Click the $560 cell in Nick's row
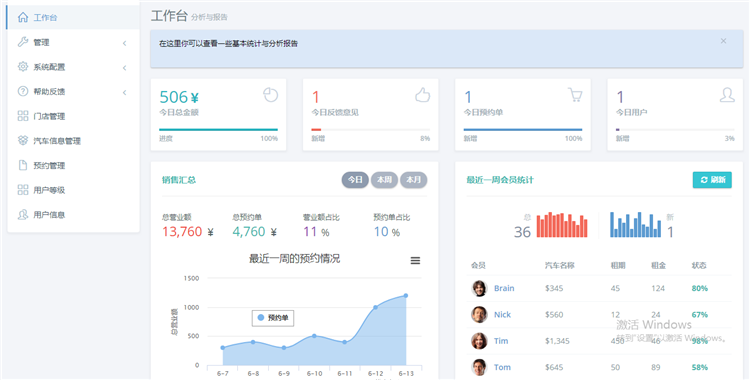The height and width of the screenshot is (380, 750). (554, 314)
